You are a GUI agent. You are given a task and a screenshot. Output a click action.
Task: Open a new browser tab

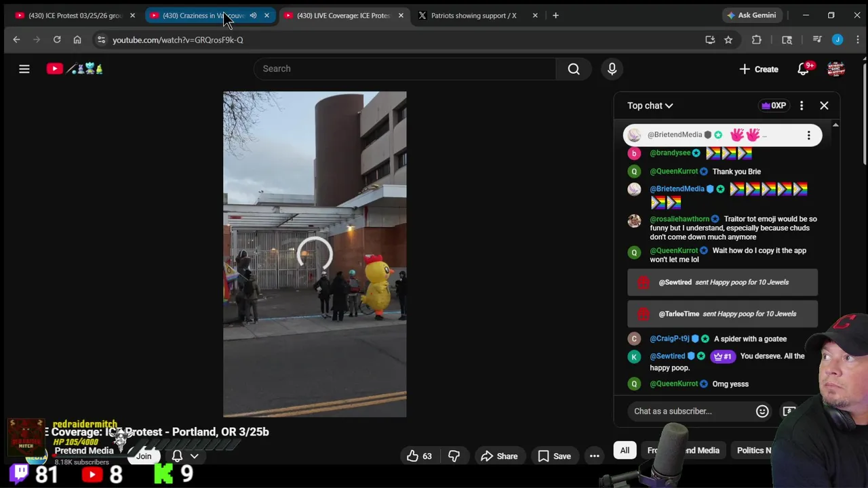coord(555,16)
